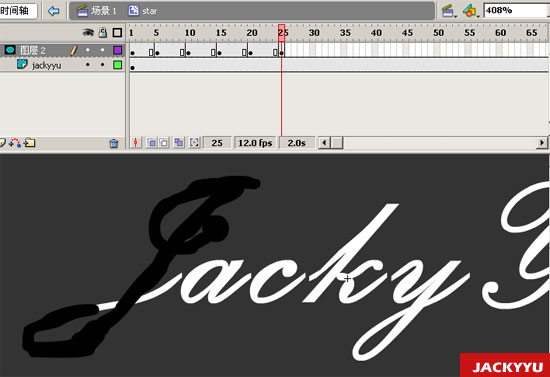Insert a new layer folder
The width and height of the screenshot is (550, 377).
(30, 143)
